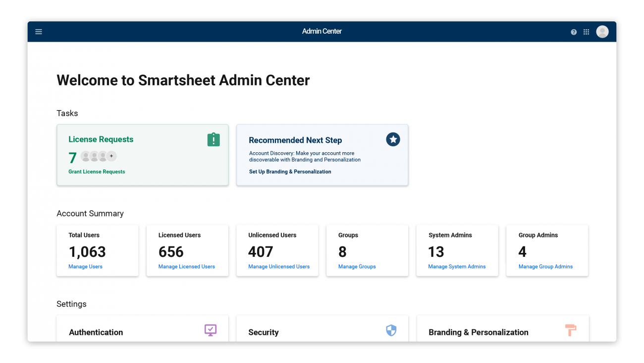
Task: Click Manage Group Admins
Action: (x=545, y=266)
